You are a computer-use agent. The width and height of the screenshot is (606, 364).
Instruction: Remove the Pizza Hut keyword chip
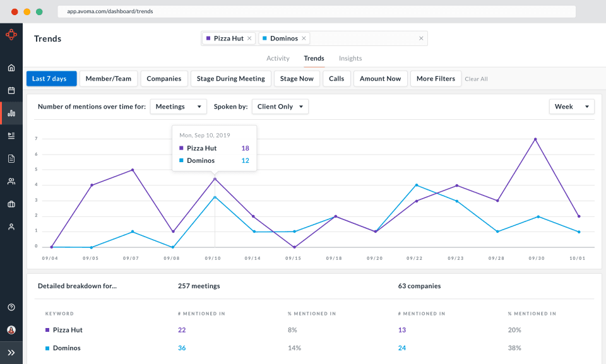[x=249, y=38]
